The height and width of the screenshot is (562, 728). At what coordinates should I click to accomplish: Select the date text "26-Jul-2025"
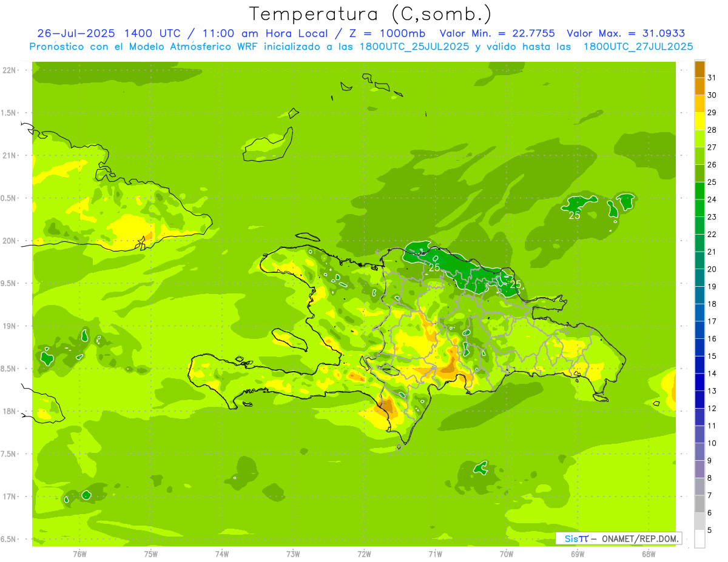[x=76, y=33]
